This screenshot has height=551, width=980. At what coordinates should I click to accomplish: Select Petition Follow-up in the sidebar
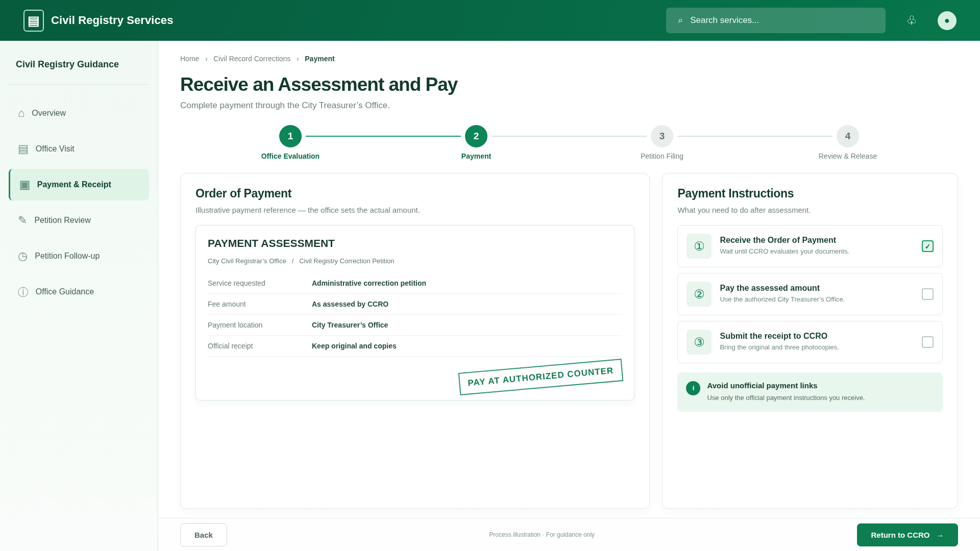pyautogui.click(x=79, y=256)
